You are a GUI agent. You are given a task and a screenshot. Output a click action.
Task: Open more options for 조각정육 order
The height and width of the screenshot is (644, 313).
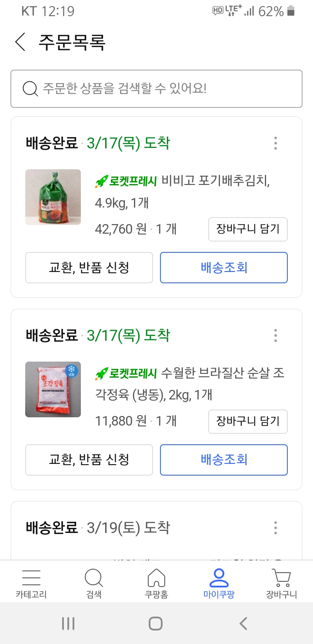276,335
